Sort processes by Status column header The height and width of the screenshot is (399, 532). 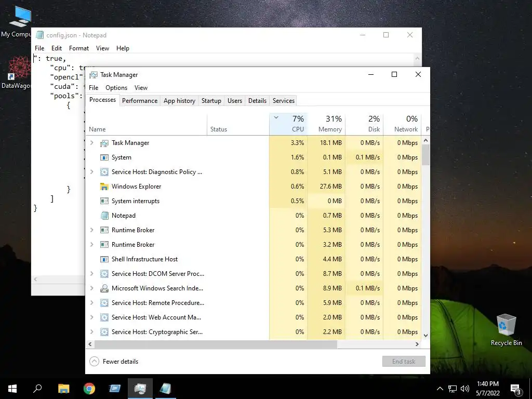click(x=238, y=124)
